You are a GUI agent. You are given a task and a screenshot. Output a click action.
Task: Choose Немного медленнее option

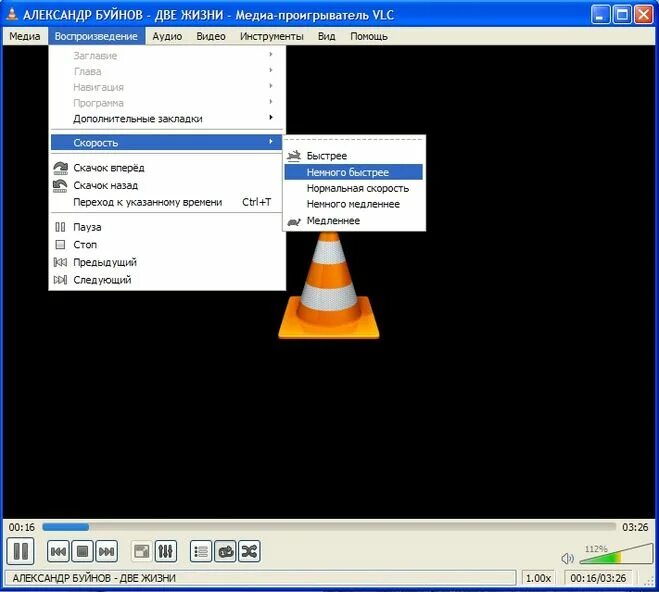(353, 204)
